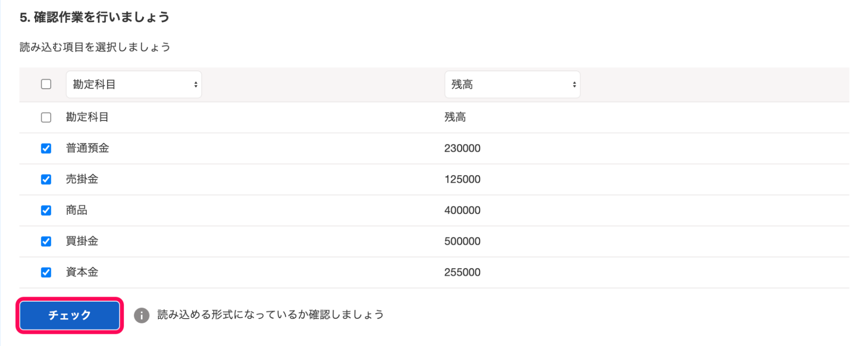Click the 400000 balance value
868x346 pixels.
462,210
